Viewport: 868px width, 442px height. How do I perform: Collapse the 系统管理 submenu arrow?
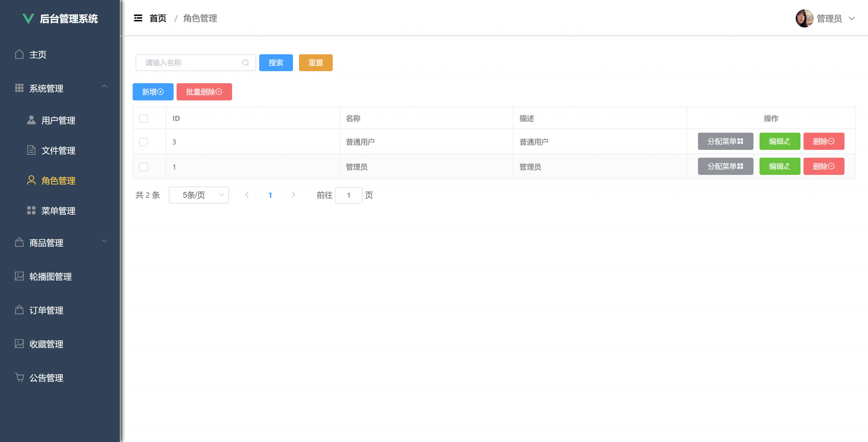point(104,86)
